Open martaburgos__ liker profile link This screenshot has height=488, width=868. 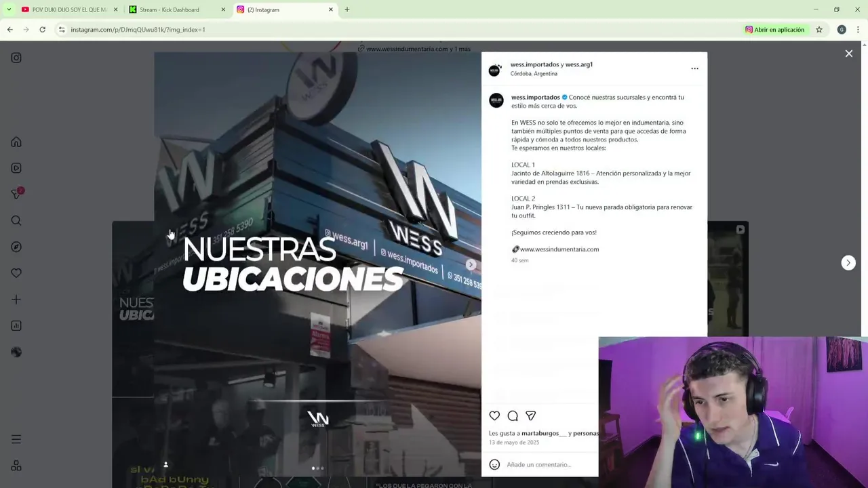tap(544, 433)
